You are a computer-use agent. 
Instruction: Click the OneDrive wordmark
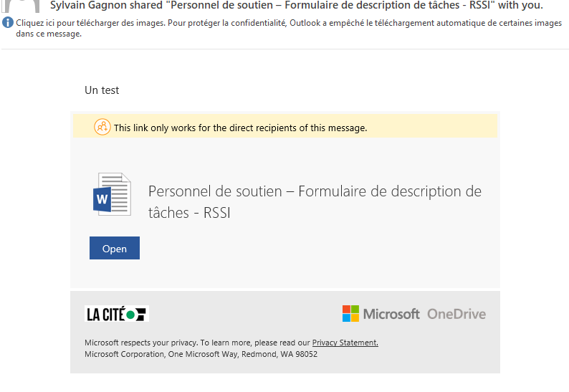(456, 314)
